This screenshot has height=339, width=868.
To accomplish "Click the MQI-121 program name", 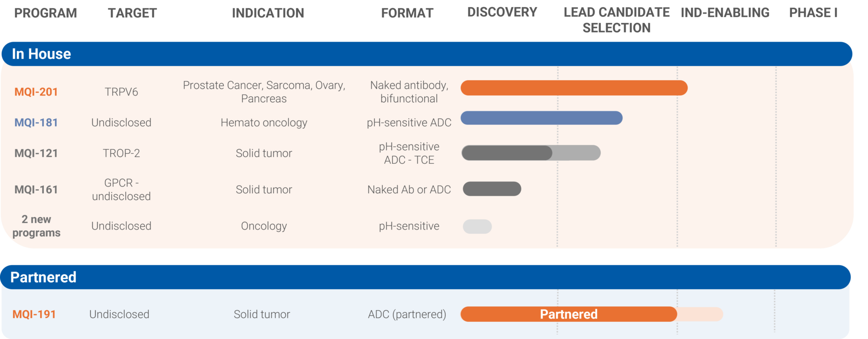I will click(36, 153).
